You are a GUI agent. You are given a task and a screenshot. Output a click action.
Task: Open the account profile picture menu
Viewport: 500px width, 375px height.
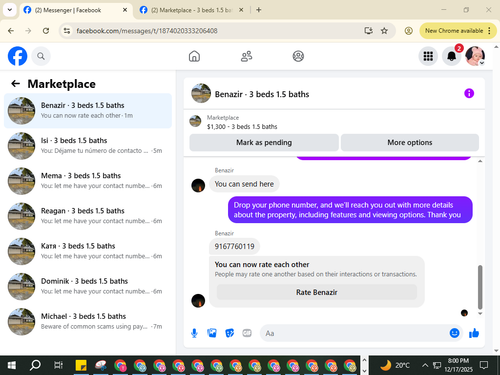(475, 56)
